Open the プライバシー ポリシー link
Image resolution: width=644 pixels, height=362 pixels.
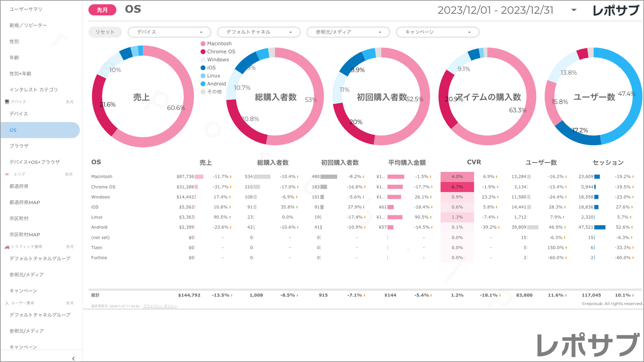pyautogui.click(x=160, y=306)
